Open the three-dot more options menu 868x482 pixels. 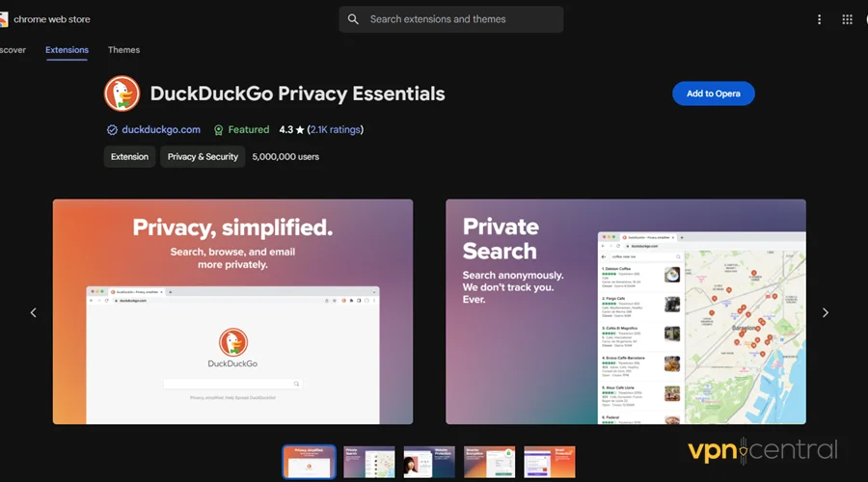tap(819, 19)
